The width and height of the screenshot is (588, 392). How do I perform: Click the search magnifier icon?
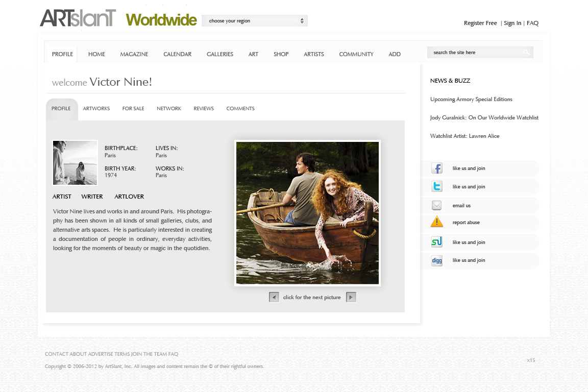526,53
